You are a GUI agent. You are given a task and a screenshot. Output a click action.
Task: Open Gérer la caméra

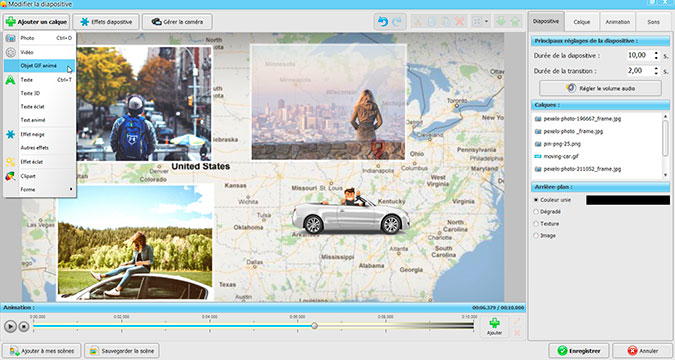tap(177, 22)
